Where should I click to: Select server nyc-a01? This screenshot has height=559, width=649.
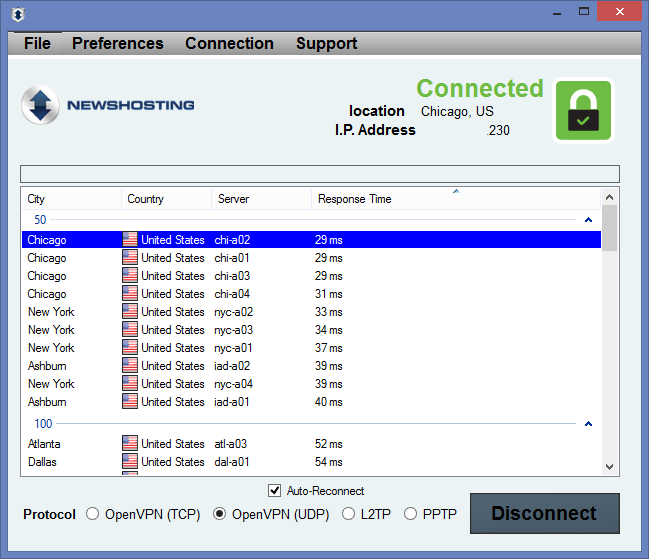[311, 348]
